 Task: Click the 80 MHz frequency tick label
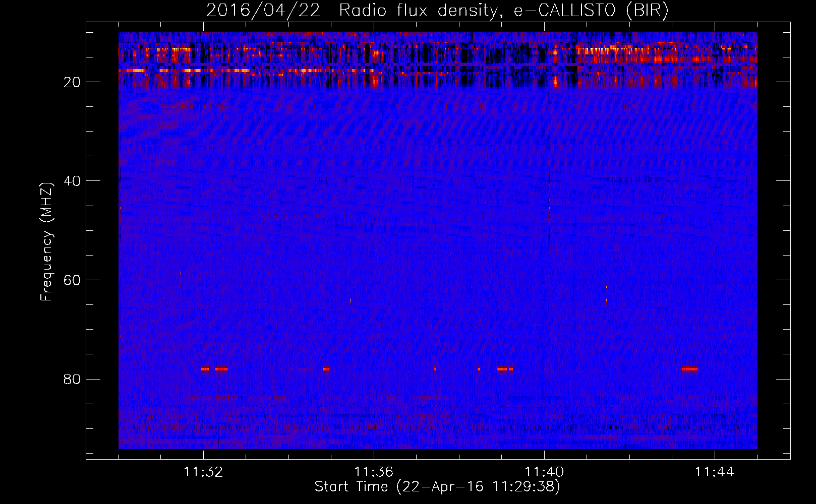coord(72,379)
